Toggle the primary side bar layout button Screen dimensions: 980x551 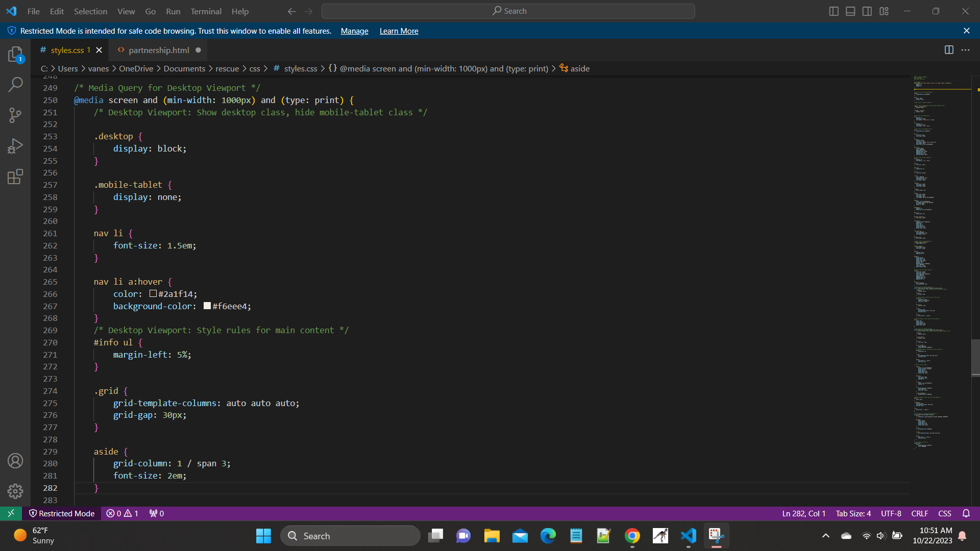(834, 11)
